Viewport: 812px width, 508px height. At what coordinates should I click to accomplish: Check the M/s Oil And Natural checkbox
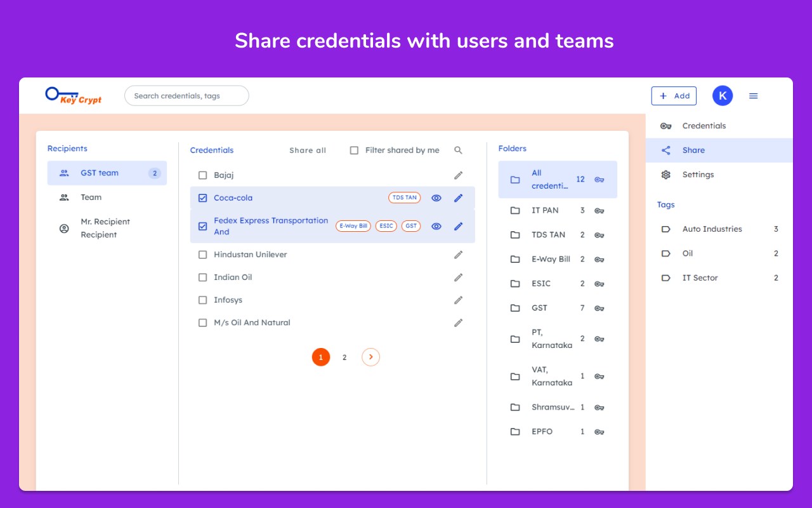coord(203,323)
